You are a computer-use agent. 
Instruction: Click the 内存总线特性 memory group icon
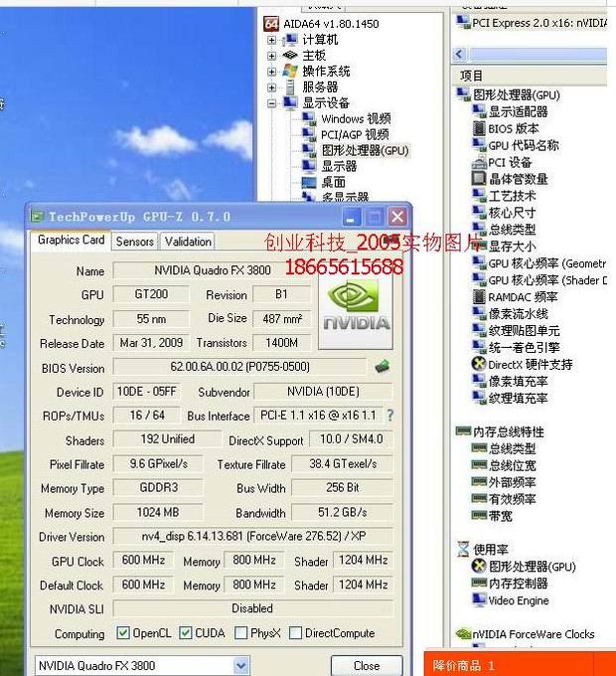[464, 430]
